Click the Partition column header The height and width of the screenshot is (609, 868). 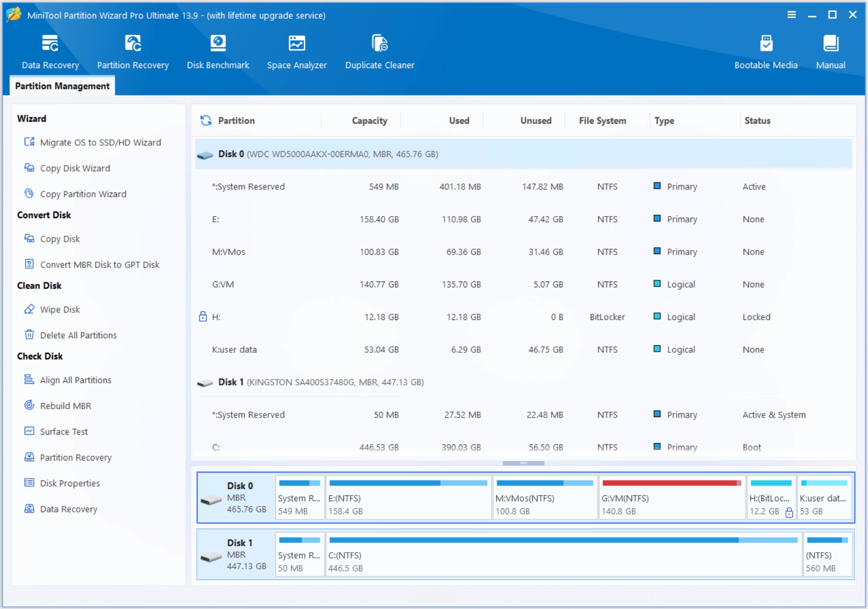(x=236, y=121)
